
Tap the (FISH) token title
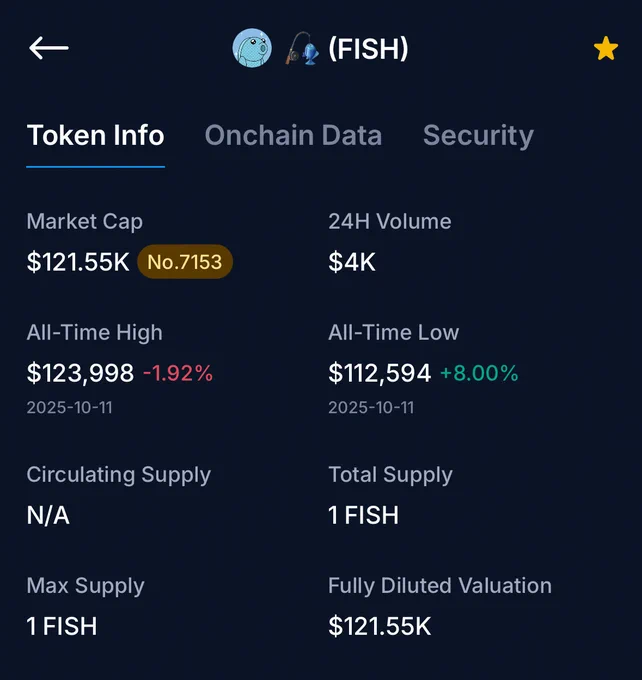368,48
